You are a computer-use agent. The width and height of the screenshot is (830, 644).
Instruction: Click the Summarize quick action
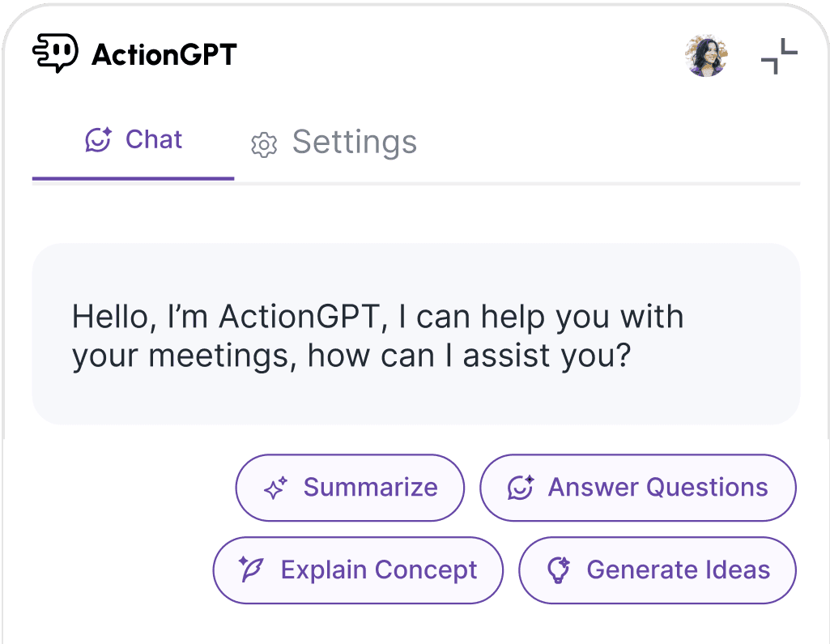tap(350, 488)
